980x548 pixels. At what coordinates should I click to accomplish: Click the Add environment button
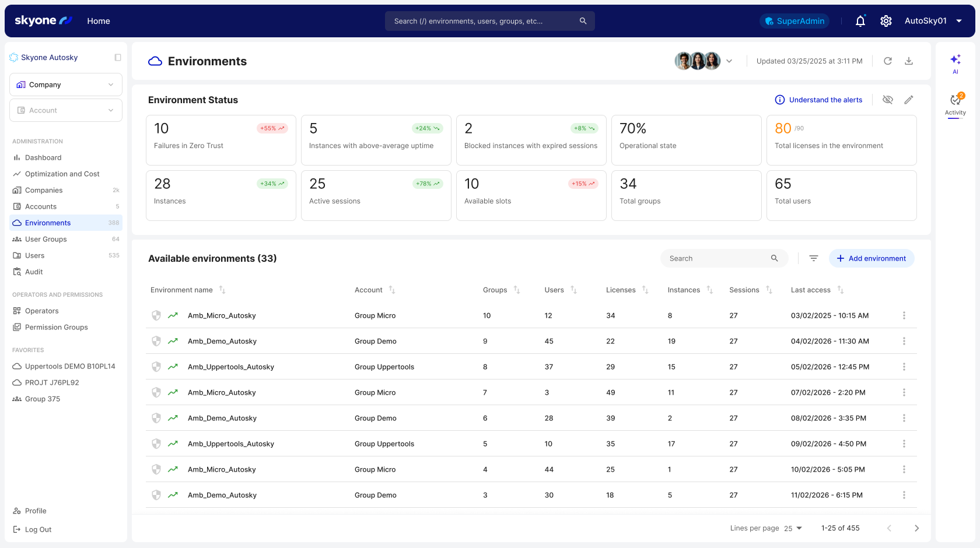(871, 258)
